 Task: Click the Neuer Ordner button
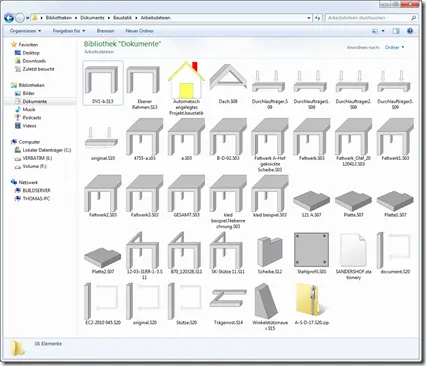(x=139, y=31)
